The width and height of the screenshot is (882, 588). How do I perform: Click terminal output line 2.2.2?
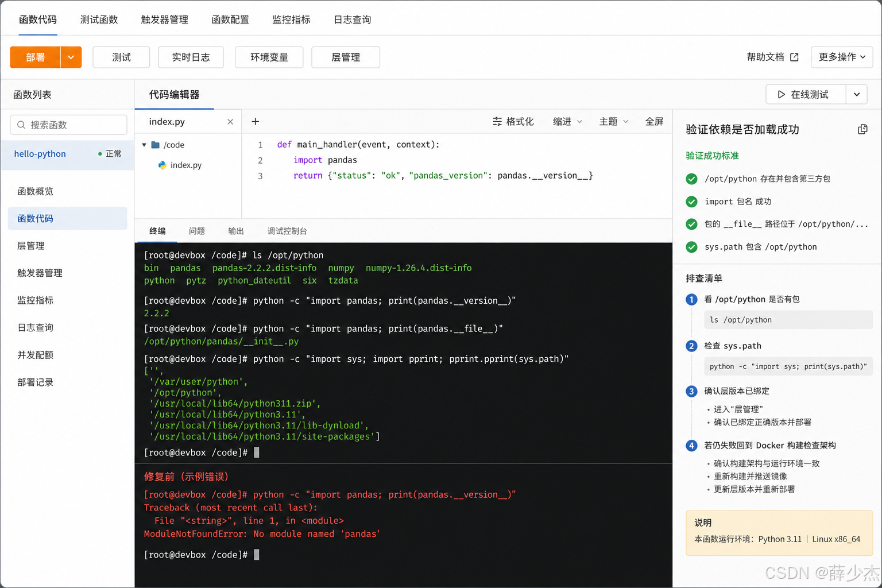pyautogui.click(x=156, y=313)
